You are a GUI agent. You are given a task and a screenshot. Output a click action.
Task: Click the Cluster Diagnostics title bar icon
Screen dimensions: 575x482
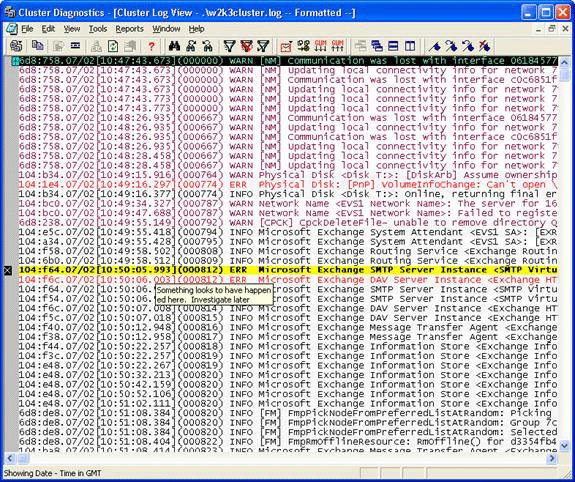pos(10,12)
